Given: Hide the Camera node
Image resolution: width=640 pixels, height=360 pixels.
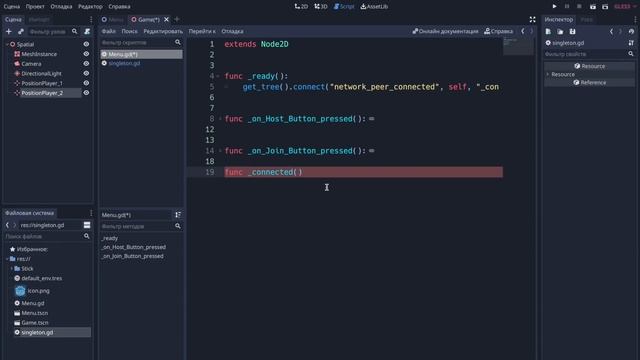Looking at the screenshot, I should (86, 64).
